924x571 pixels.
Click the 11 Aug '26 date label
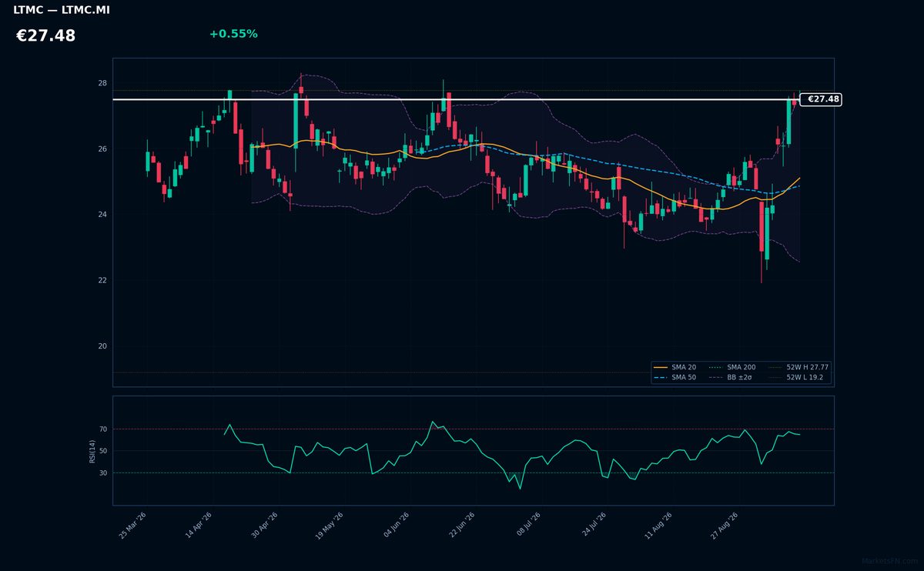(x=658, y=525)
